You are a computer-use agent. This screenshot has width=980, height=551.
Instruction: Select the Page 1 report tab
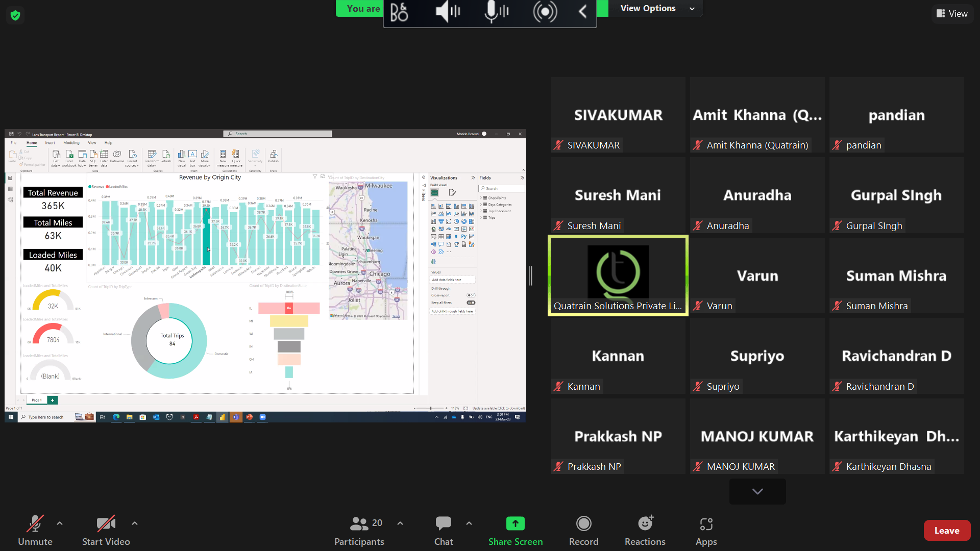37,400
